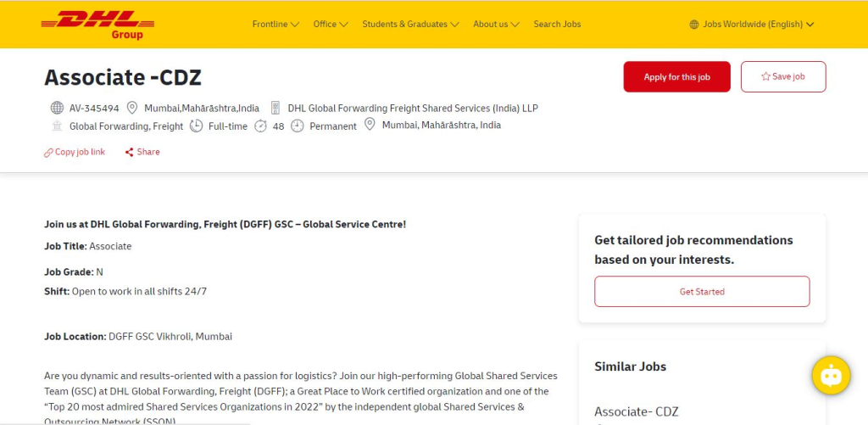Image resolution: width=868 pixels, height=425 pixels.
Task: Click the Global Forwarding, Freight label
Action: pyautogui.click(x=126, y=126)
